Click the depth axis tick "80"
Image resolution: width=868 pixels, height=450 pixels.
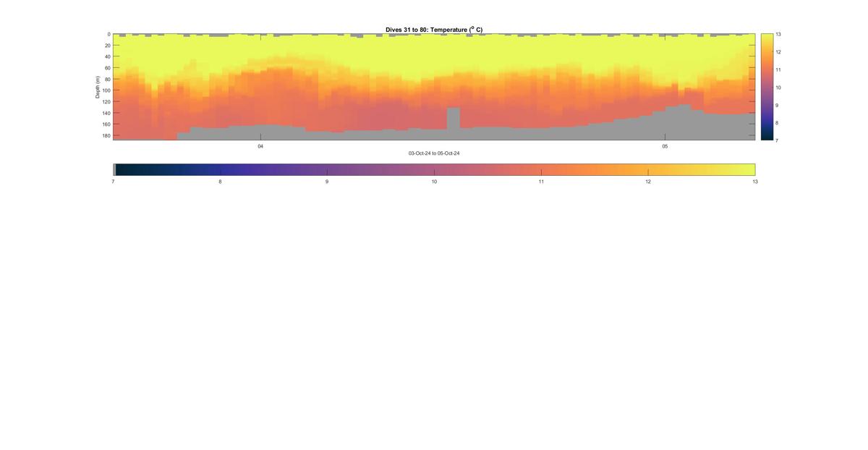point(107,79)
